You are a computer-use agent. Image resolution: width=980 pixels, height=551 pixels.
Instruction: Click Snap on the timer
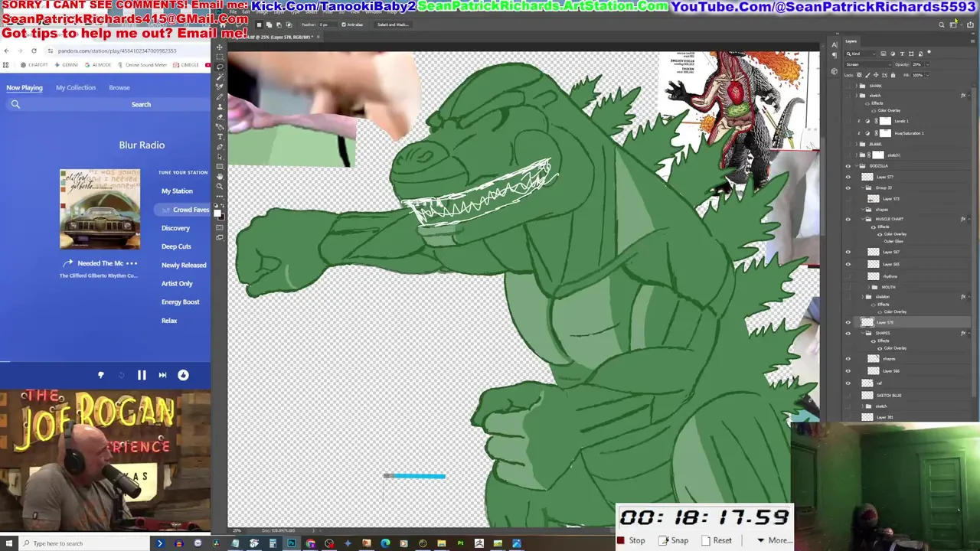[x=673, y=540]
